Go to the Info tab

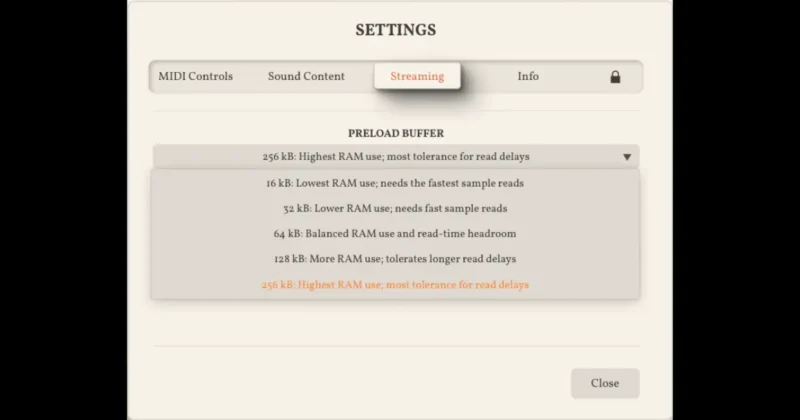(x=528, y=77)
